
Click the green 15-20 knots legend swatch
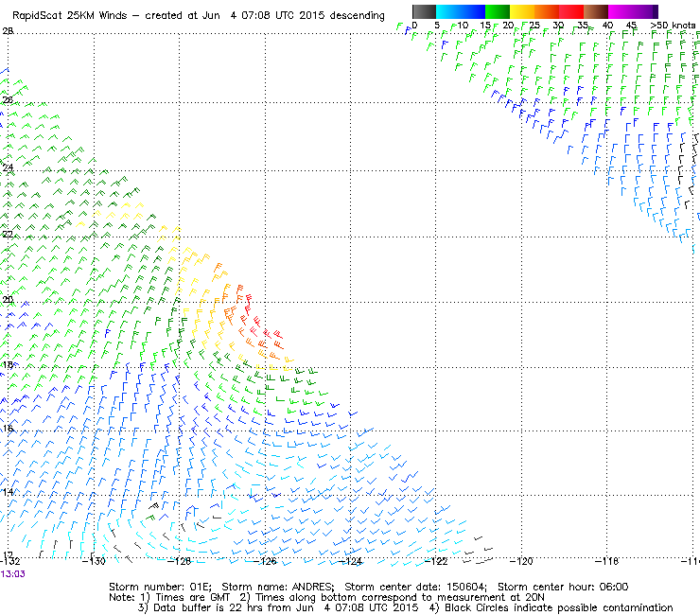(x=498, y=11)
